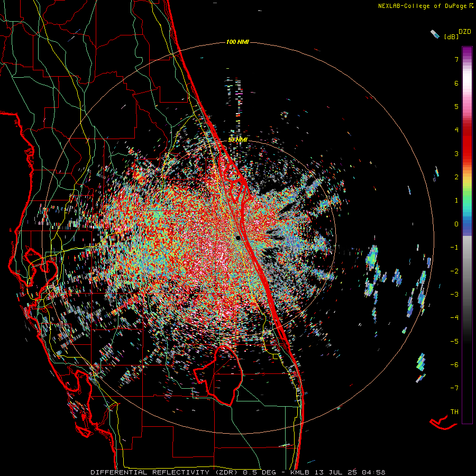
Task: Click the vertical ZDR color scale bar
Action: click(x=467, y=235)
